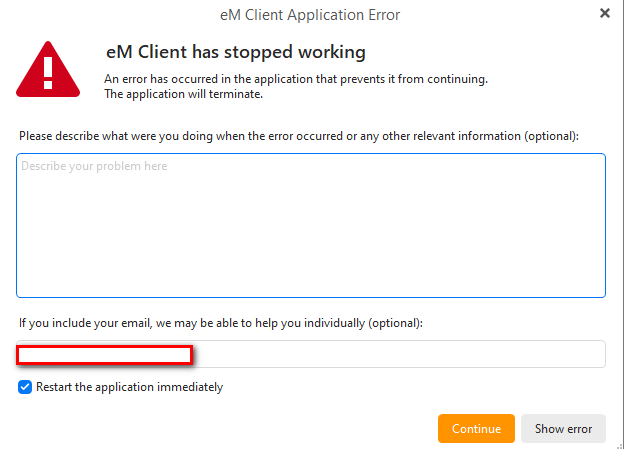Untick the Restart the application immediately checkbox
This screenshot has height=449, width=624.
[25, 387]
